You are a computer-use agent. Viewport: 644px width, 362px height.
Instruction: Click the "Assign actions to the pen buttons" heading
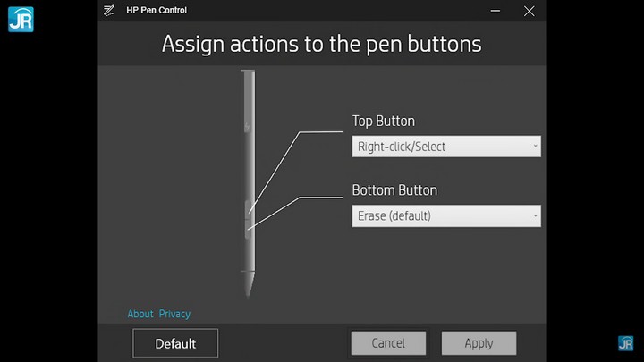click(x=321, y=44)
